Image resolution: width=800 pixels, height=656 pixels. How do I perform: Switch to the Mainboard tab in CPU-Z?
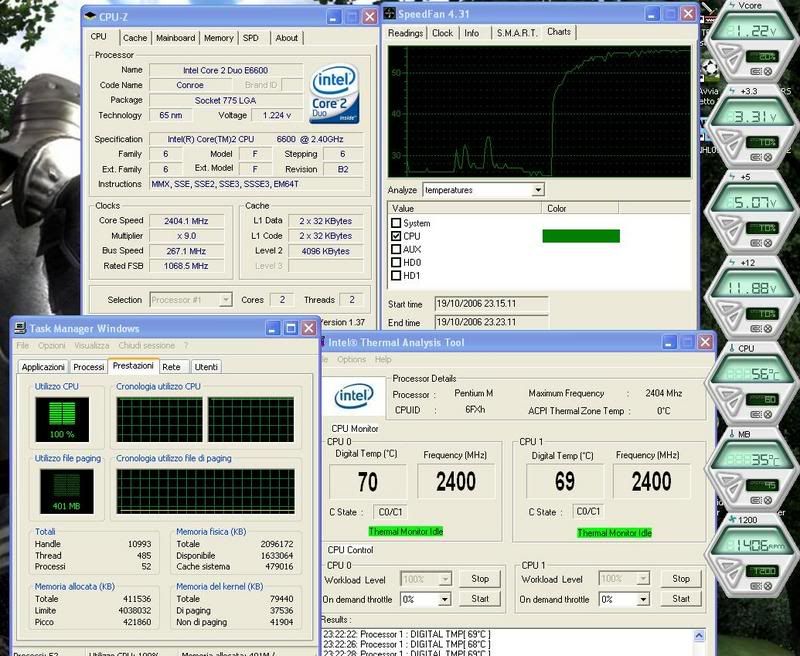(x=176, y=38)
